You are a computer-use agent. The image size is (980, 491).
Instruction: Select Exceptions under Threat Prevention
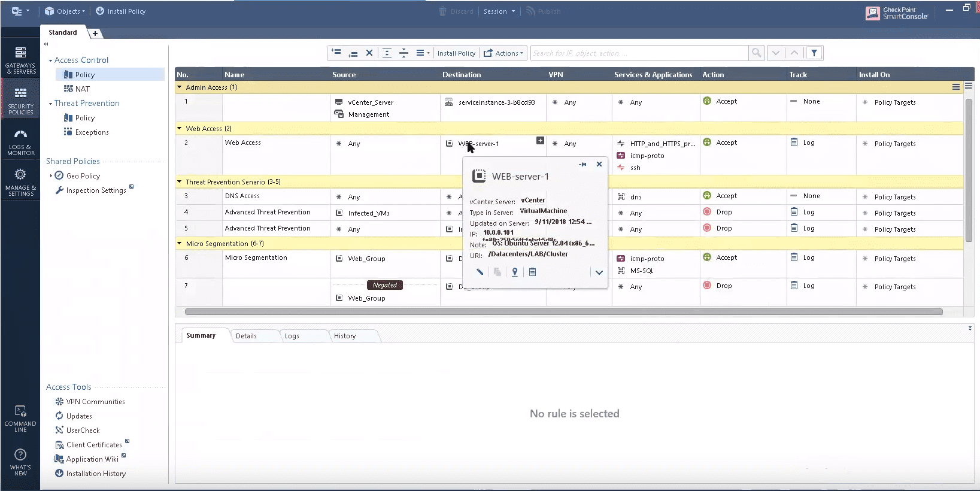(x=86, y=132)
